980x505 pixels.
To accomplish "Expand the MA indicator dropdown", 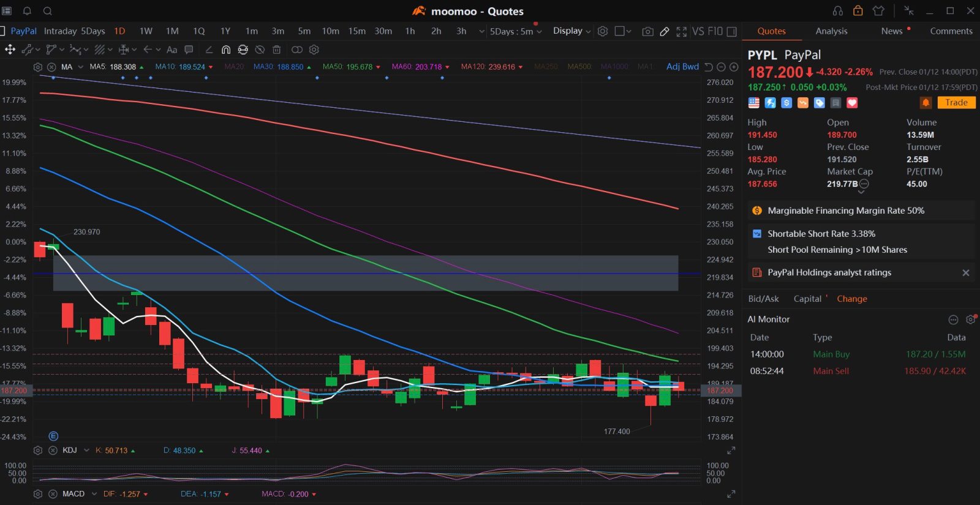I will tap(80, 67).
